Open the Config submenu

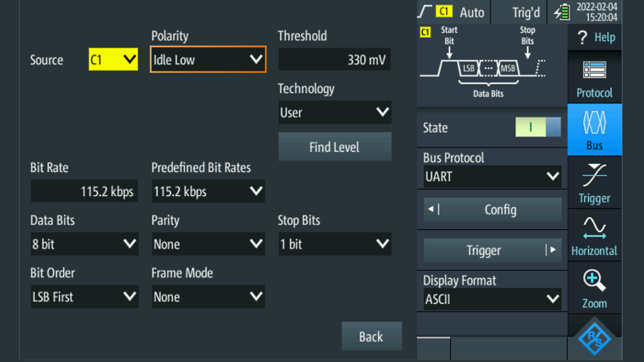tap(492, 210)
